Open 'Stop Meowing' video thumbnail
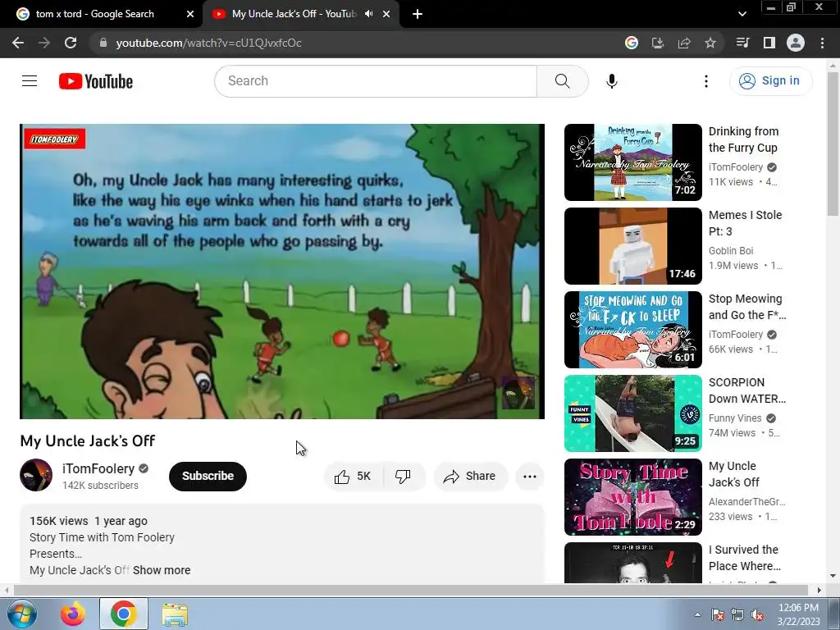 coord(633,330)
